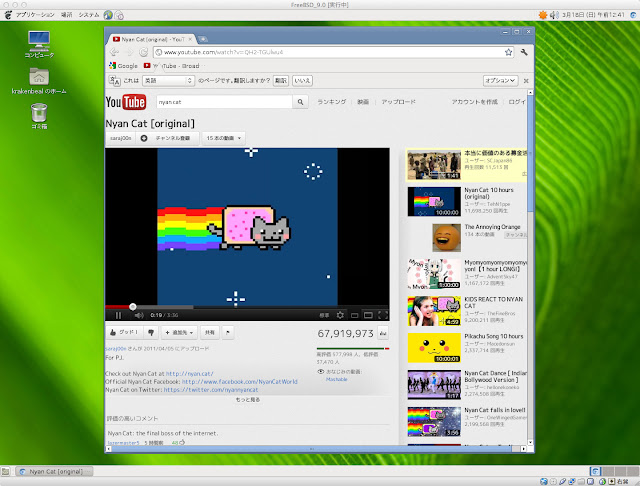Open new tab button next to Nyan Cat tab
Screen dimensions: 640x486
point(203,39)
